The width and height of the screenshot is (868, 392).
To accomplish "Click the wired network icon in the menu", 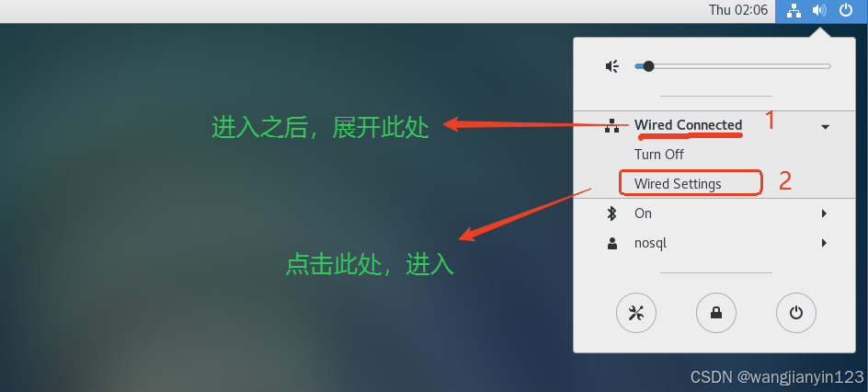I will coord(611,126).
